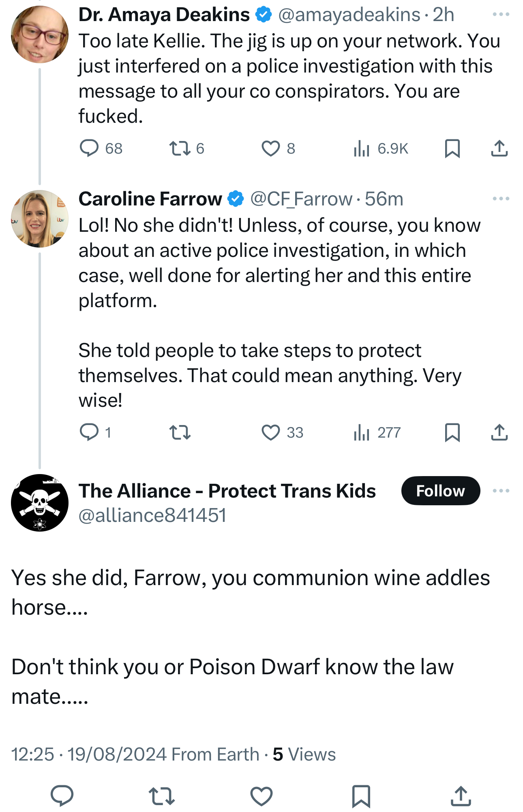Bookmark Dr. Amaya Deakins' tweet
The width and height of the screenshot is (523, 812).
click(452, 148)
